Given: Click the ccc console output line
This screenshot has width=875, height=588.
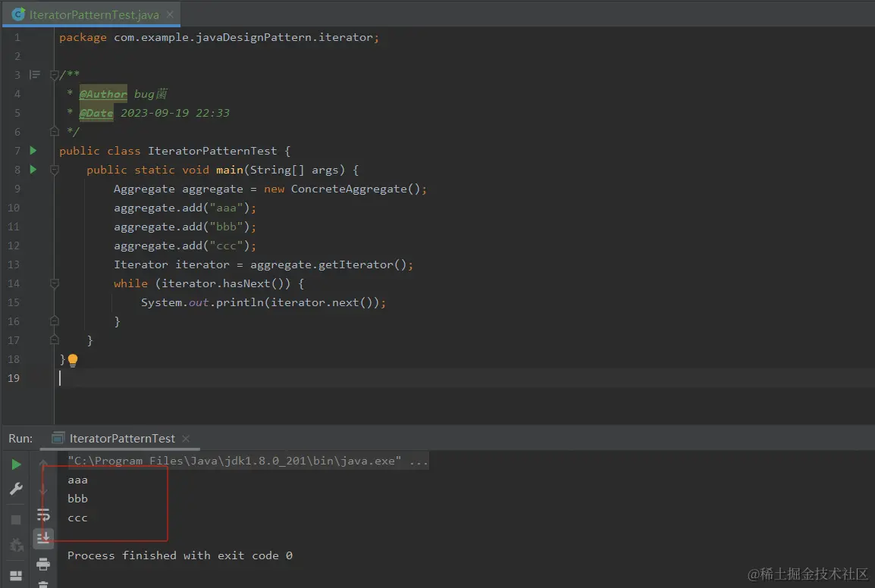Looking at the screenshot, I should point(77,518).
